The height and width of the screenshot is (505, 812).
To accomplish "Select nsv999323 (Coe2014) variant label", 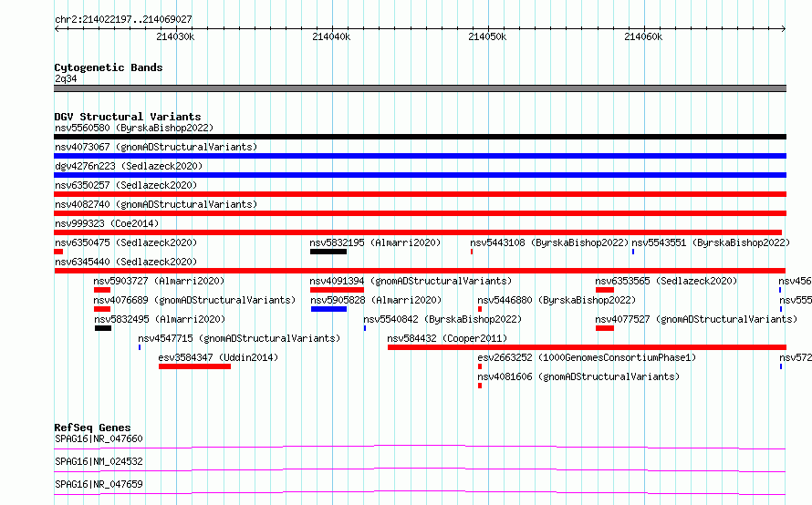I will click(107, 223).
